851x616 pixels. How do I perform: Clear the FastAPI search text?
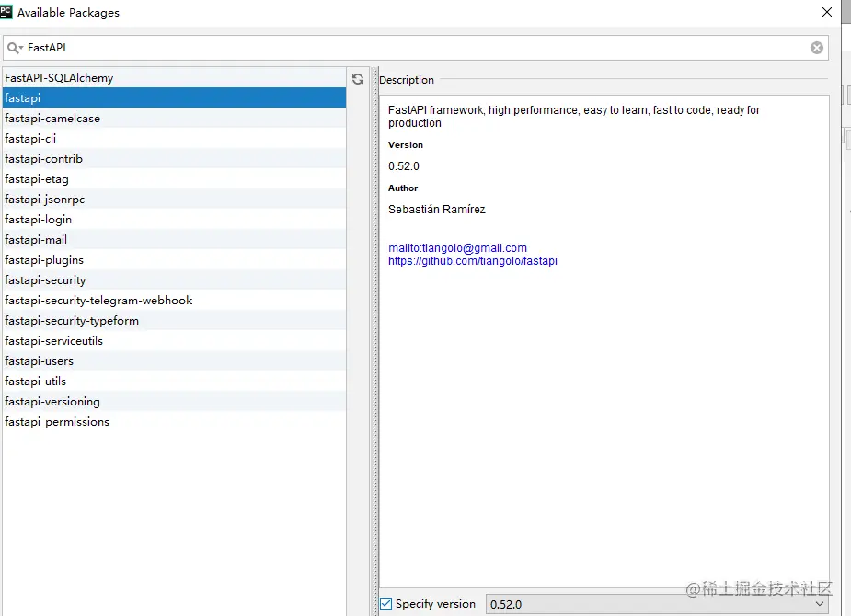[x=816, y=48]
